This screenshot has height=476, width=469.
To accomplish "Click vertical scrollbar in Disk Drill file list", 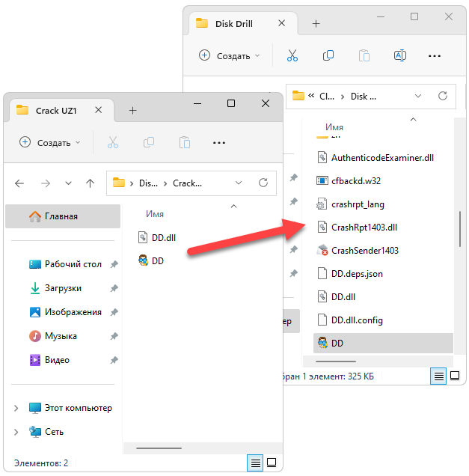I will point(460,229).
